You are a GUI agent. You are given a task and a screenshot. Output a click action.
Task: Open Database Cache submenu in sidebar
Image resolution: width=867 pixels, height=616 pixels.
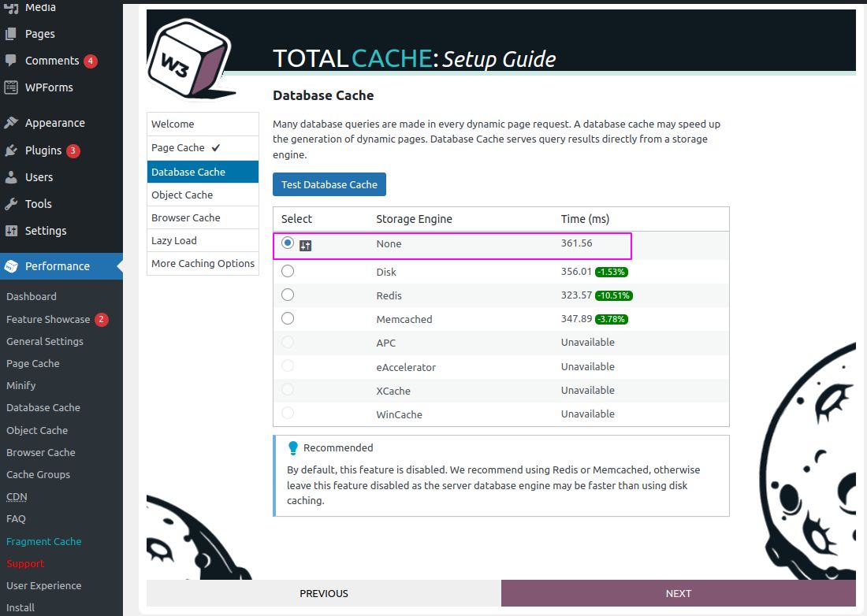click(x=43, y=408)
